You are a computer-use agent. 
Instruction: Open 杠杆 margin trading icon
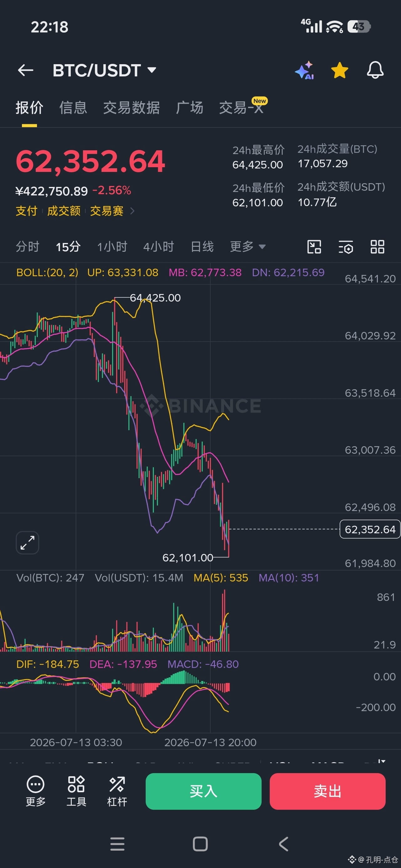coord(117,791)
